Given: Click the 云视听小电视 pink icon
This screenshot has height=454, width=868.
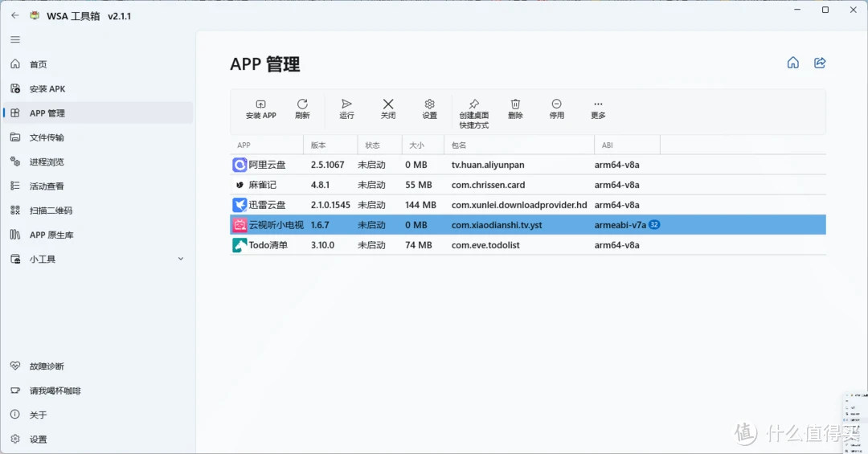Looking at the screenshot, I should click(240, 225).
